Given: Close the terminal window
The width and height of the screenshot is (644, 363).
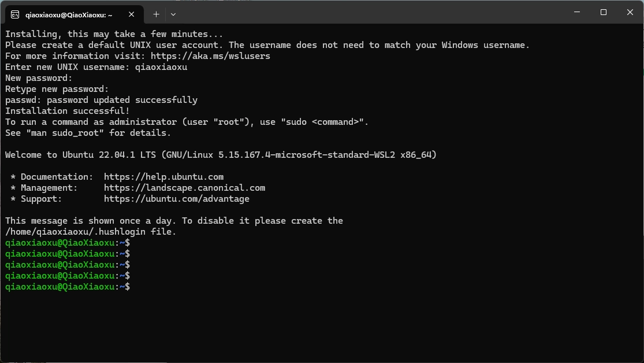Looking at the screenshot, I should (x=630, y=12).
